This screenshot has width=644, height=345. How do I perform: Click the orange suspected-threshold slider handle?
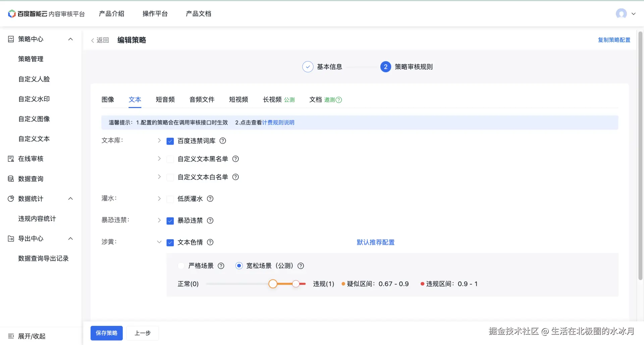273,284
